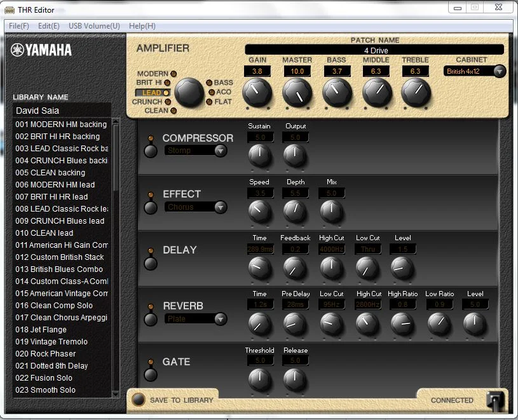Open the USB Volume(U) menu
Image resolution: width=518 pixels, height=420 pixels.
point(94,26)
